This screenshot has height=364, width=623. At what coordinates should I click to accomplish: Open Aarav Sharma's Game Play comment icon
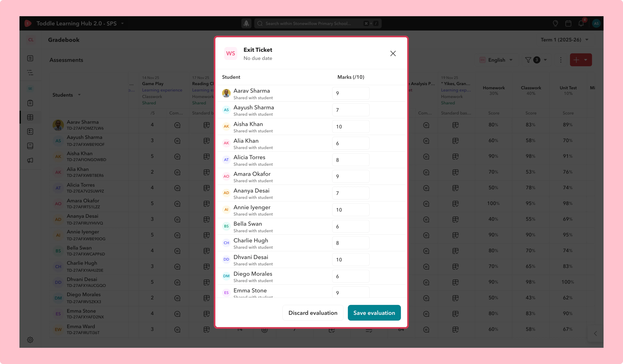[x=177, y=125]
